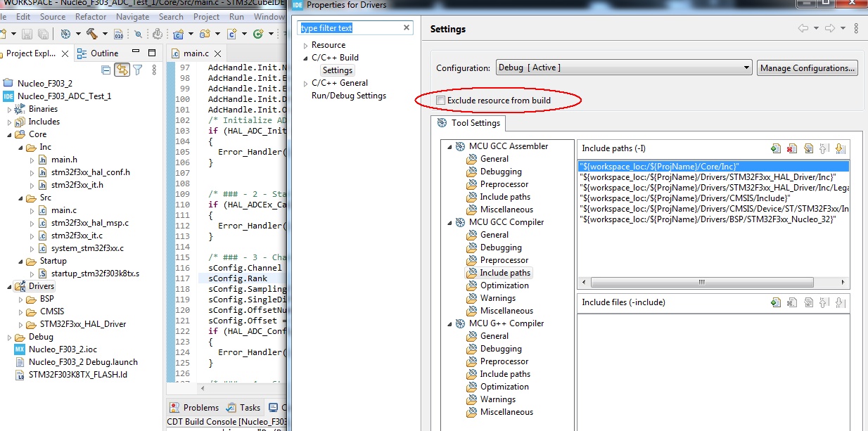This screenshot has height=431, width=868.
Task: Click the Manage Configurations button
Action: tap(807, 67)
